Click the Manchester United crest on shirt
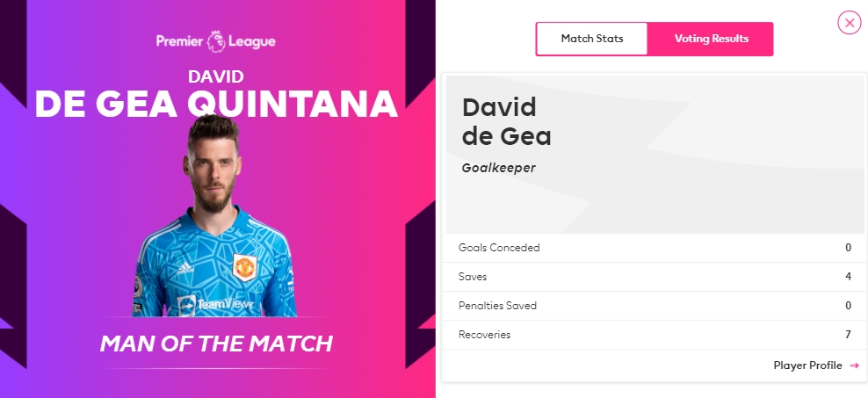868x398 pixels. point(243,268)
